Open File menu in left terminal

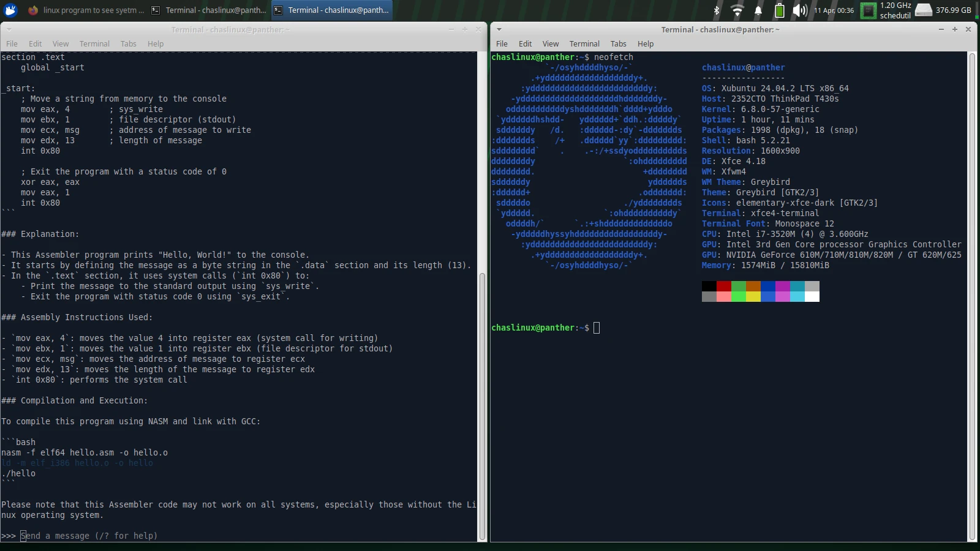pos(12,43)
